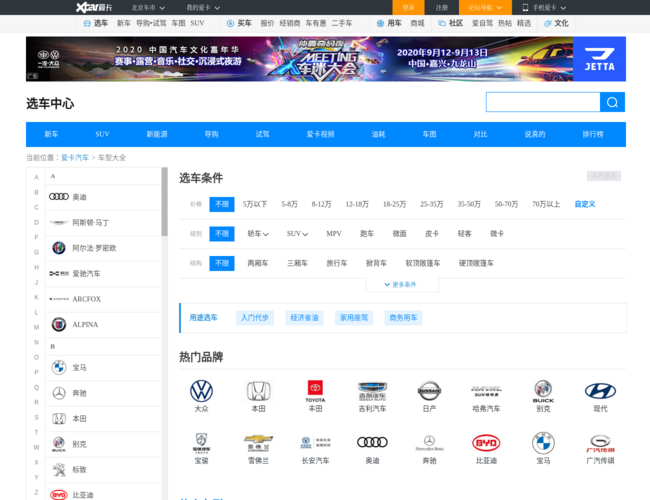Select the Hyundai brand logo

click(x=600, y=391)
